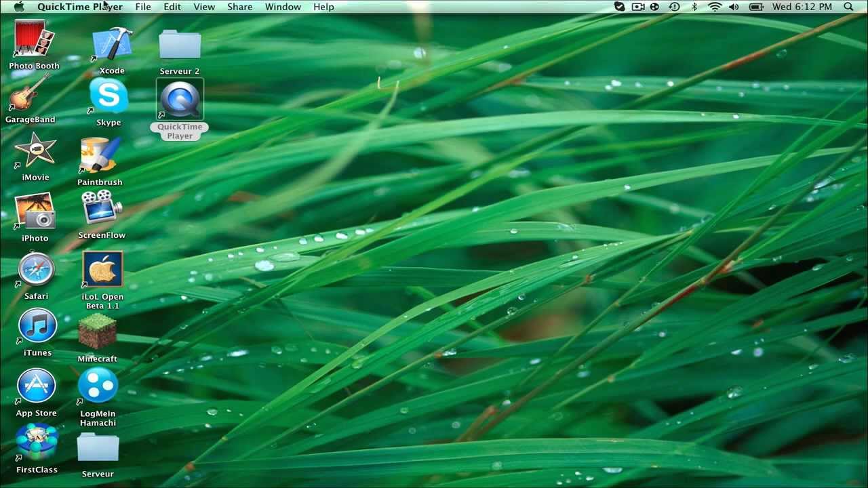
Task: Select the Xcode hammer icon
Action: point(112,45)
